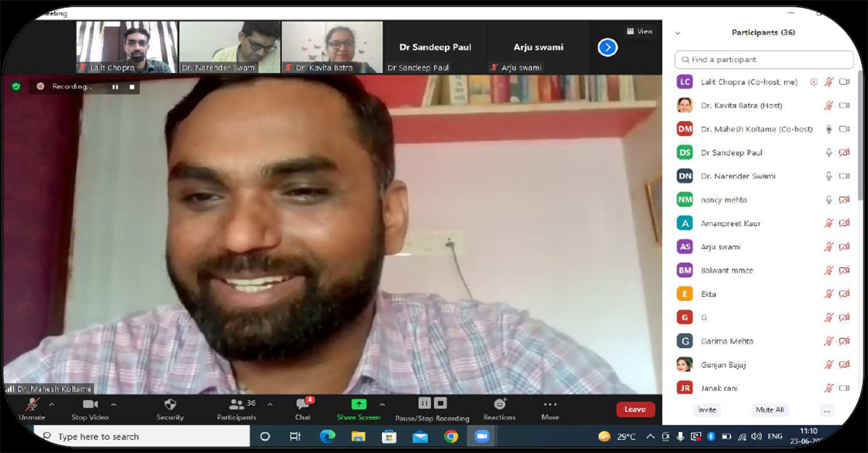Select Amanpreet Kaur in the participant list
Viewport: 868px width, 453px height.
[764, 224]
